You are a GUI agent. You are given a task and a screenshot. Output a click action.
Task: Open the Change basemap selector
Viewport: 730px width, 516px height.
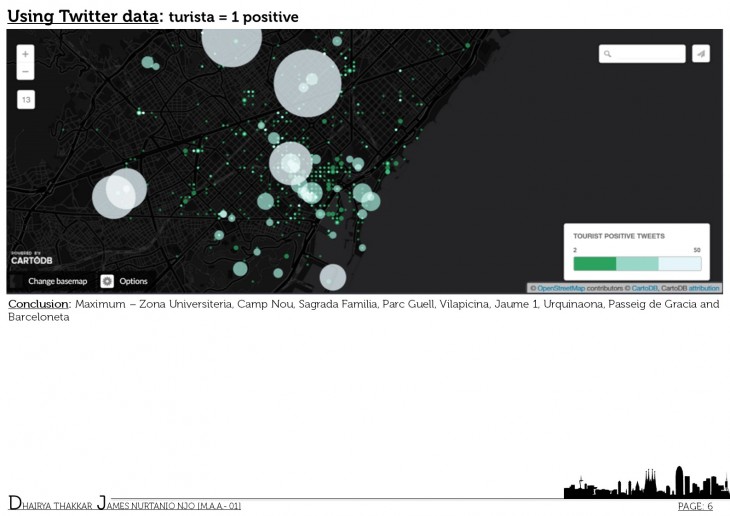click(57, 281)
